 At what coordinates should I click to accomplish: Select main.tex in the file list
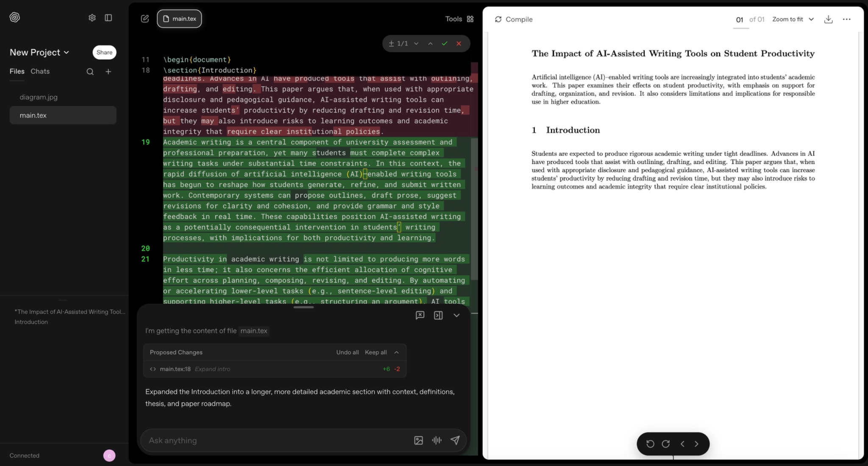pos(33,115)
